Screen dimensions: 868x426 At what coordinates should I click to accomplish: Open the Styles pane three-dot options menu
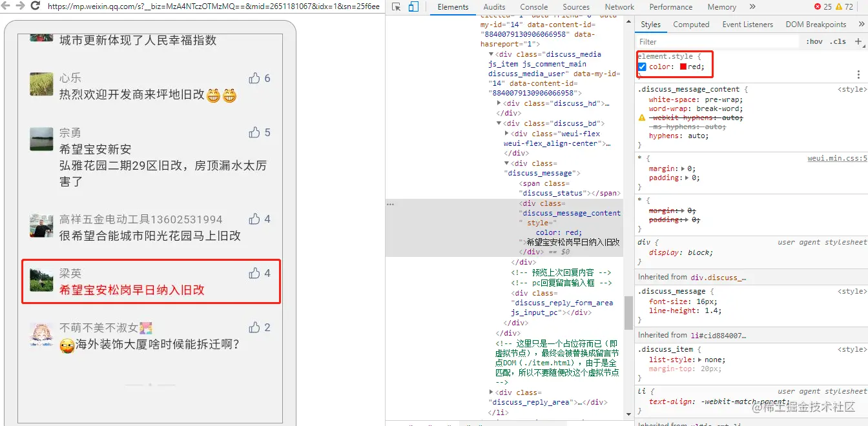[858, 74]
